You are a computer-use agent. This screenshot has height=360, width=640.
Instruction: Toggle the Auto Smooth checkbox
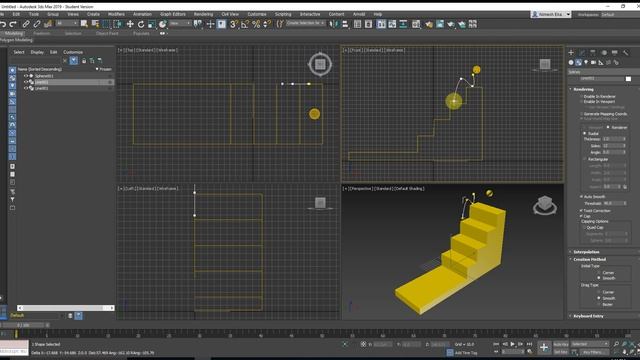(x=582, y=197)
